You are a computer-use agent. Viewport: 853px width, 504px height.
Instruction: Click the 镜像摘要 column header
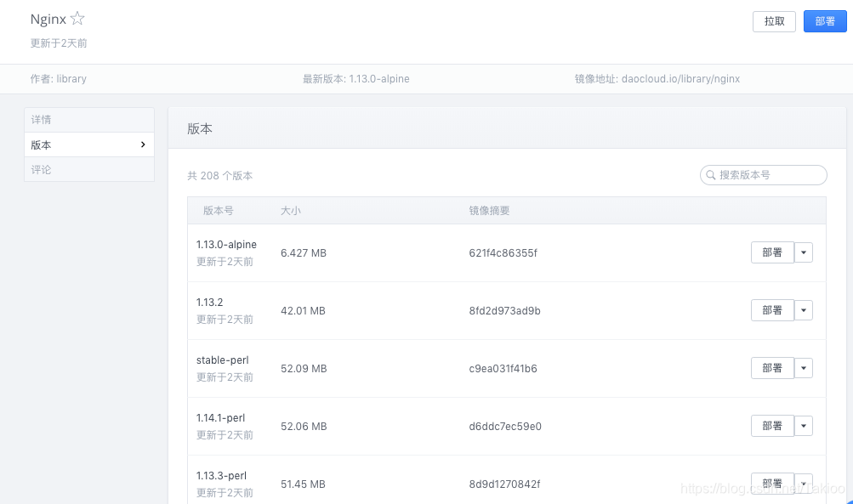489,211
